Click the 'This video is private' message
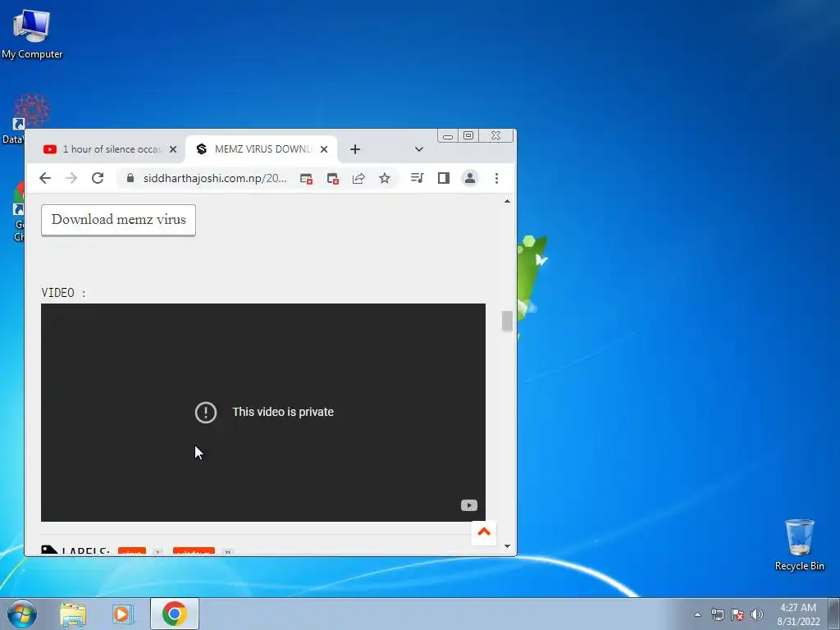 pyautogui.click(x=283, y=412)
